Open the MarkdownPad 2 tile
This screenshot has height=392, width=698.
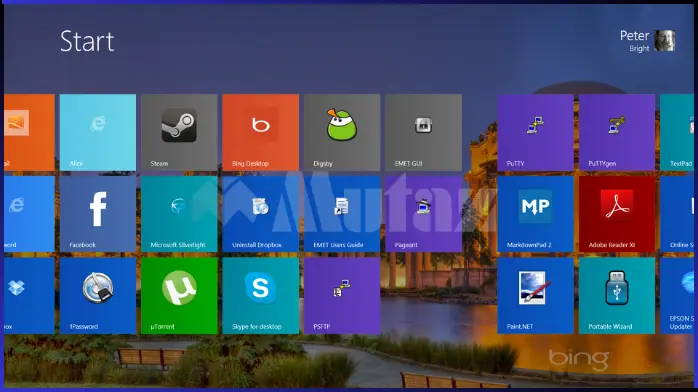pos(536,214)
